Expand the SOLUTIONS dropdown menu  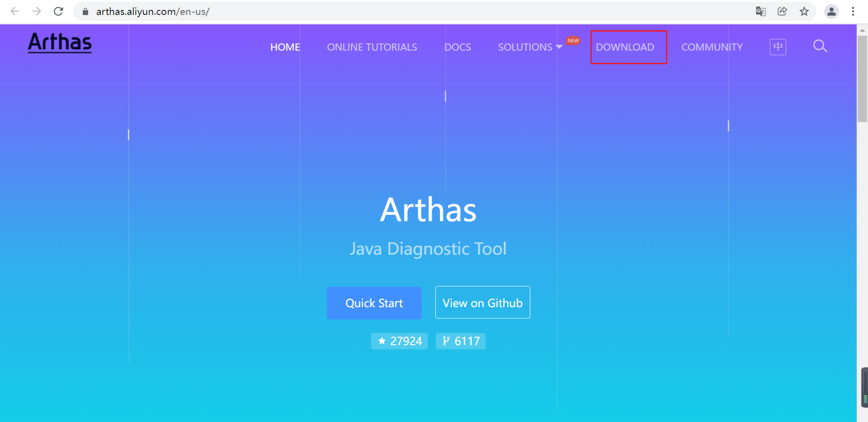point(525,47)
